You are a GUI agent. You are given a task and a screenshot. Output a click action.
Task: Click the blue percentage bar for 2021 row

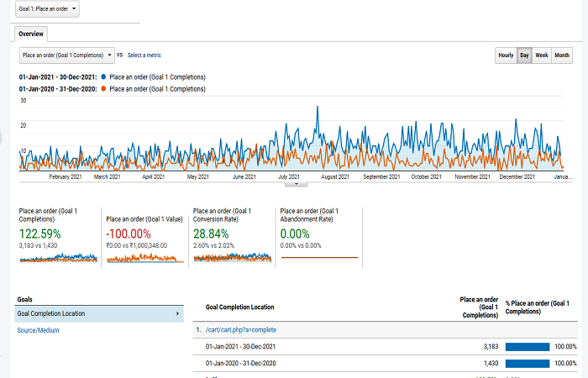coord(528,347)
